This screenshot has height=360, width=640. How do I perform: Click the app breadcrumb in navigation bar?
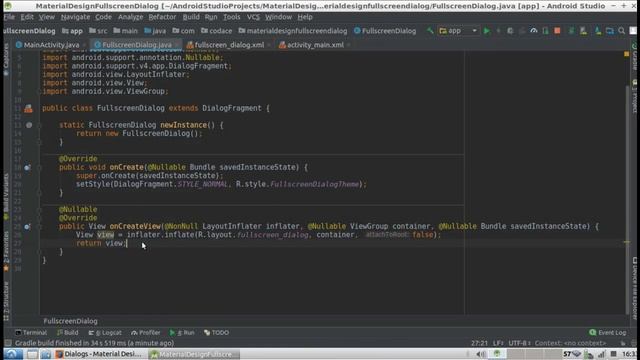72,31
